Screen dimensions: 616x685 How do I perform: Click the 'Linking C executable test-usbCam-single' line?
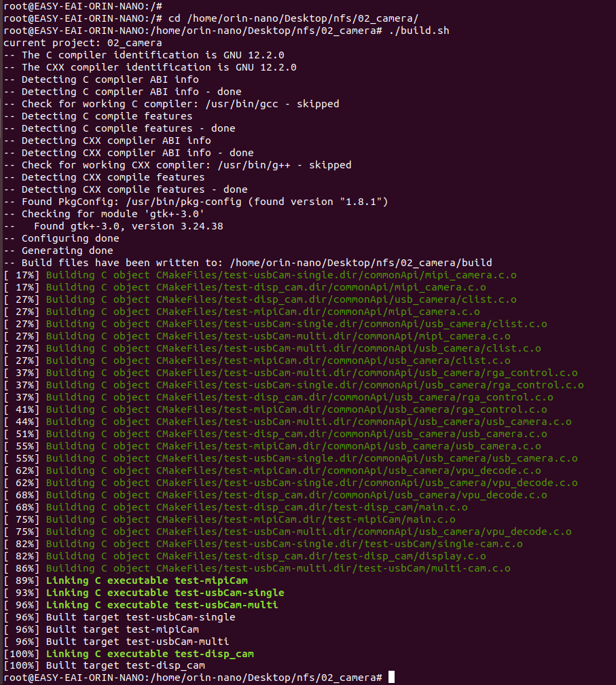click(165, 593)
